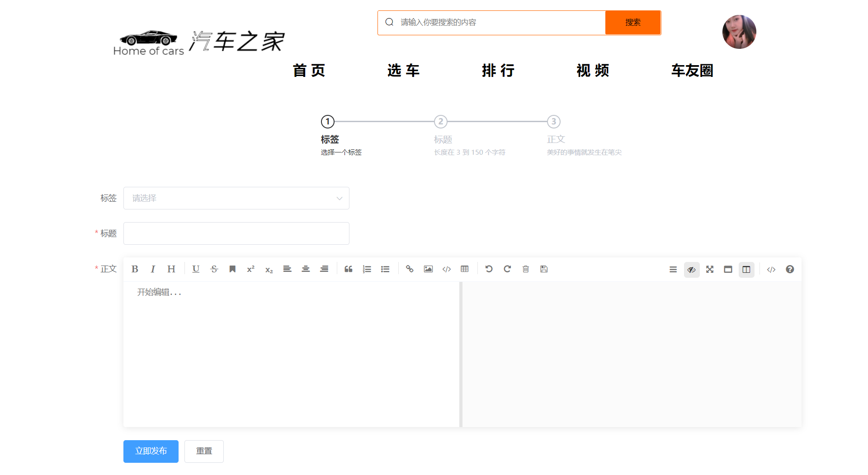Open the user profile avatar

(x=739, y=32)
